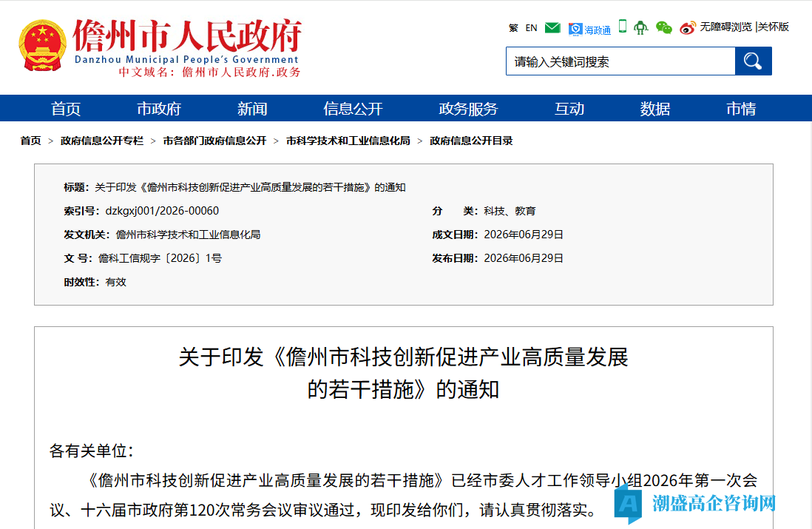Click the large article heading
This screenshot has width=812, height=529.
(x=403, y=373)
